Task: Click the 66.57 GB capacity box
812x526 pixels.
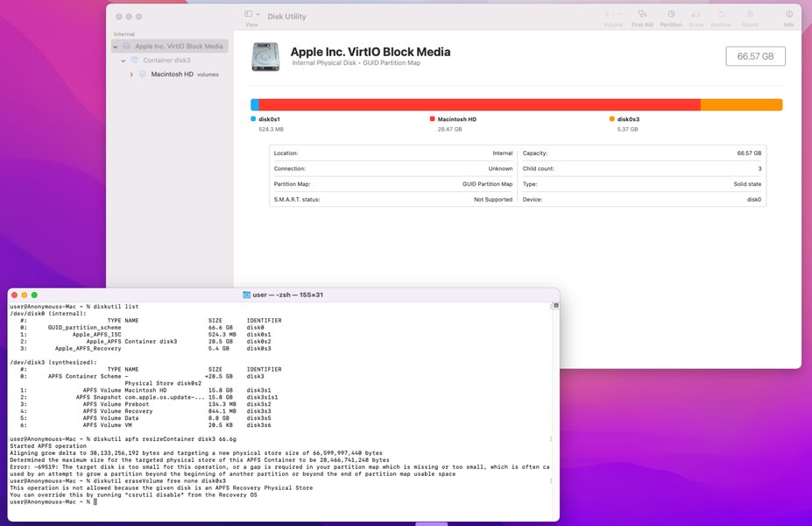Action: (755, 56)
